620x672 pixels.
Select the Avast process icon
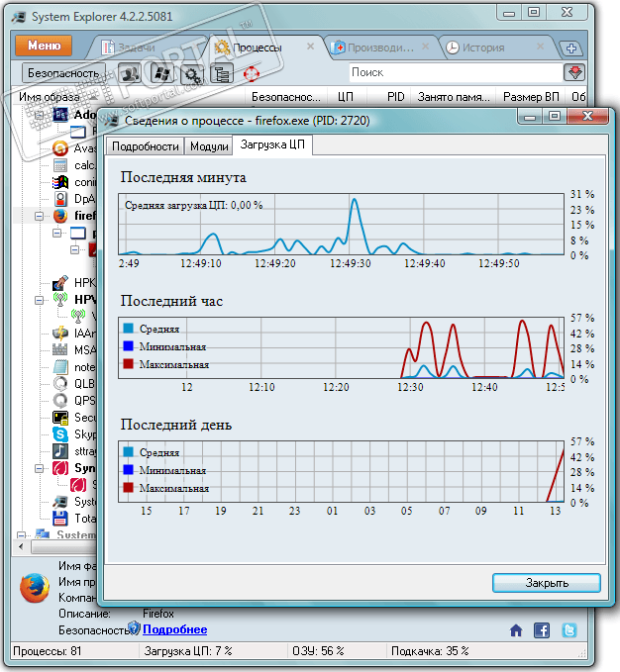(60, 148)
